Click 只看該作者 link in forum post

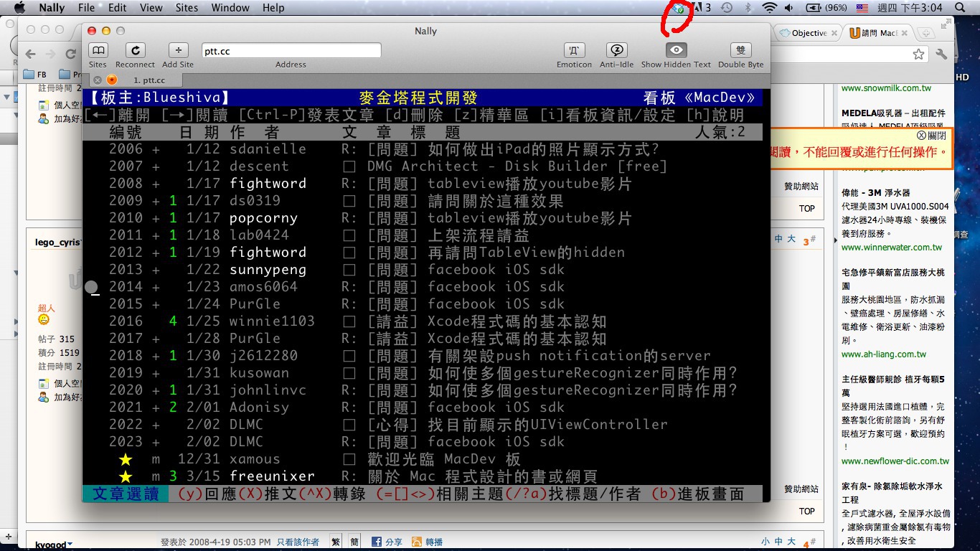point(298,542)
